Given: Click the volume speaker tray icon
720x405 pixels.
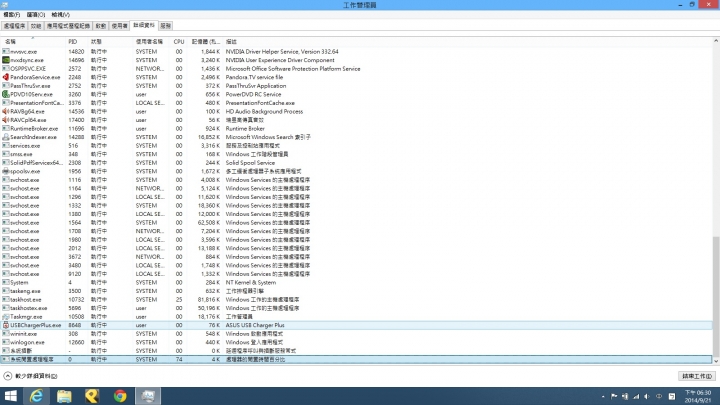Looking at the screenshot, I should [x=647, y=396].
